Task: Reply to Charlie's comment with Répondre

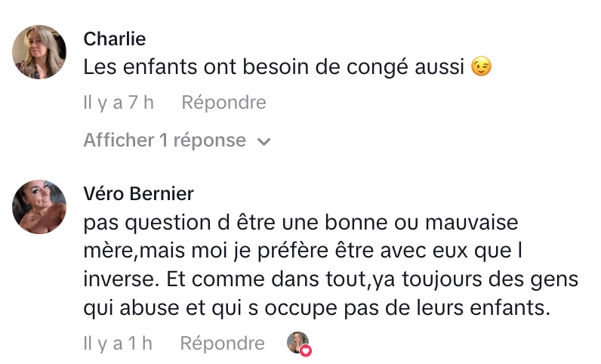Action: point(223,102)
